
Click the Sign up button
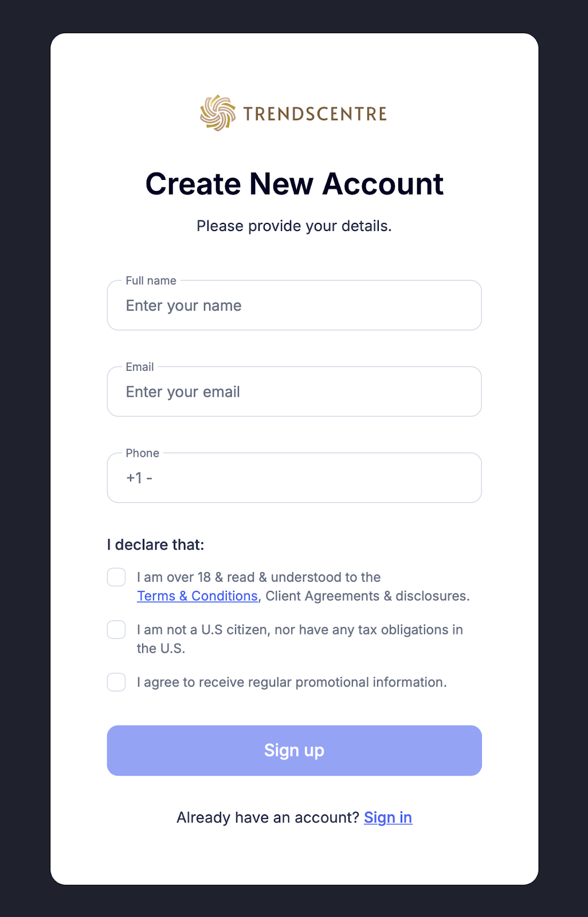point(294,751)
